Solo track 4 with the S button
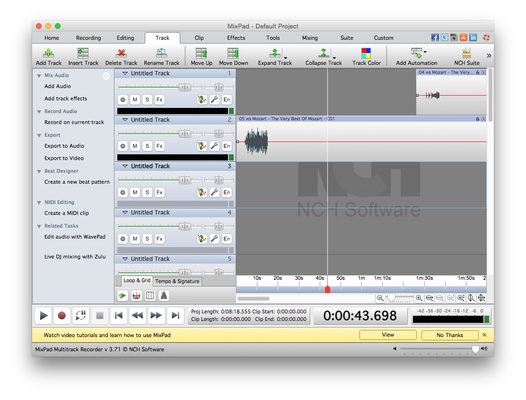The height and width of the screenshot is (400, 526). 147,239
